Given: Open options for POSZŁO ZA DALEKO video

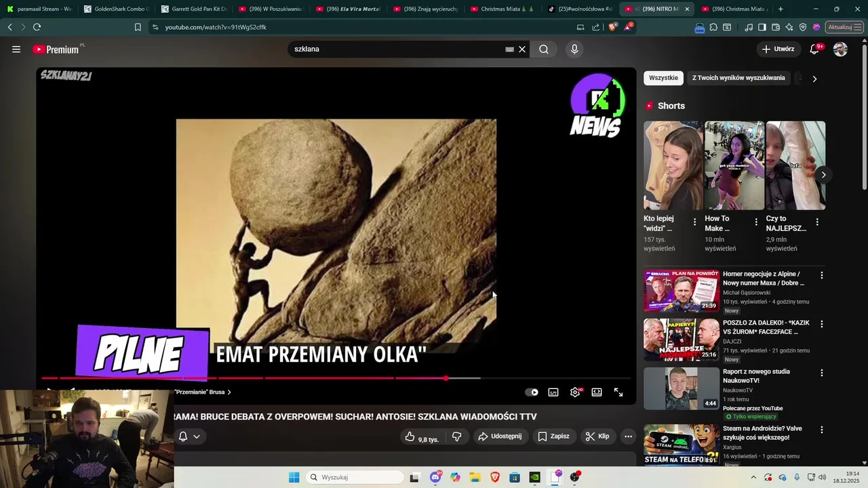Looking at the screenshot, I should click(822, 324).
